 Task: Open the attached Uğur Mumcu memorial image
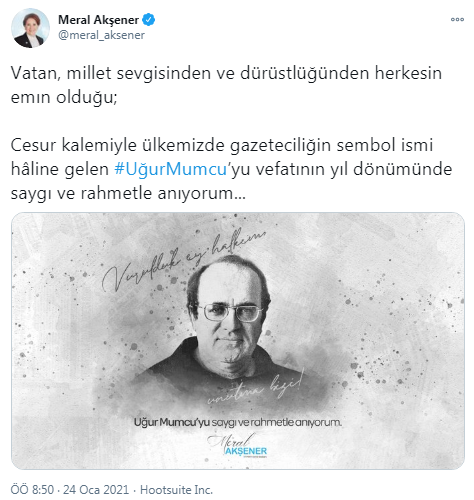point(238,341)
